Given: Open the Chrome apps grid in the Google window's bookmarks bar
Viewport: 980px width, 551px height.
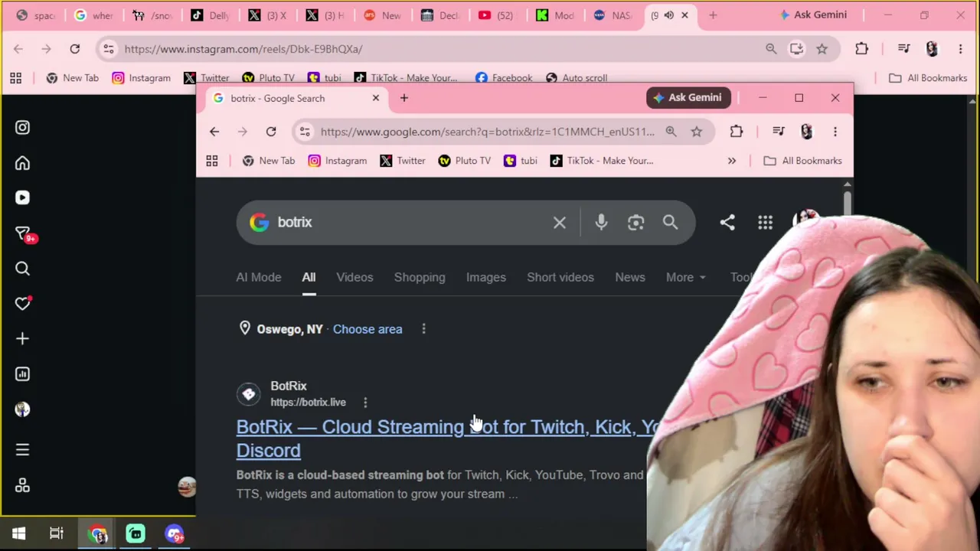Looking at the screenshot, I should pos(212,161).
